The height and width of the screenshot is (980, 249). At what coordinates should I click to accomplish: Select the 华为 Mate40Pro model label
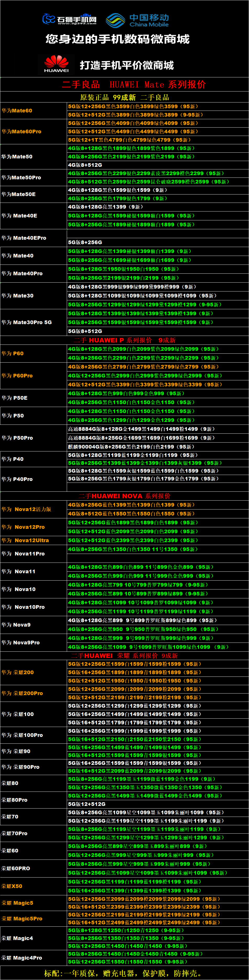22,273
